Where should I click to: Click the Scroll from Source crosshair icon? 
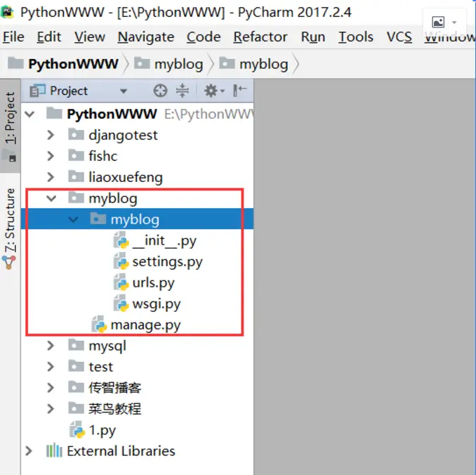pos(160,91)
